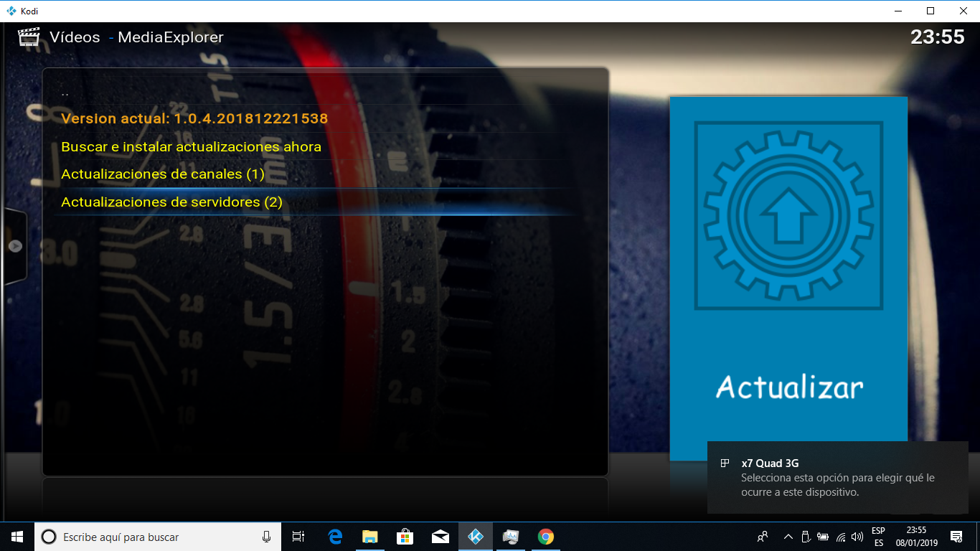Viewport: 980px width, 551px height.
Task: Click the Kodi logo in title bar
Action: [11, 11]
